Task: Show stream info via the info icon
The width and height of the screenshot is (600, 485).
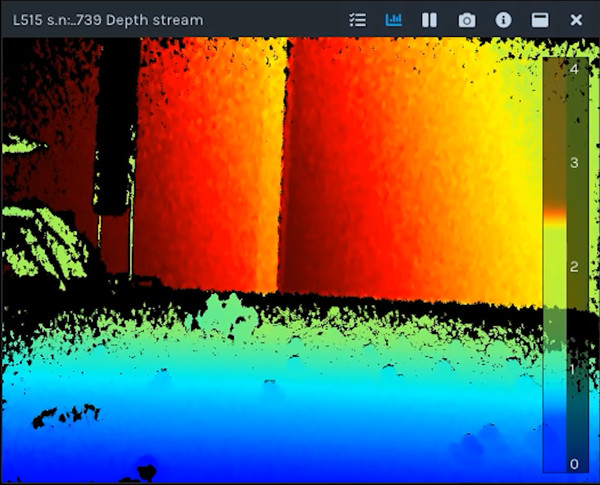Action: click(x=503, y=20)
